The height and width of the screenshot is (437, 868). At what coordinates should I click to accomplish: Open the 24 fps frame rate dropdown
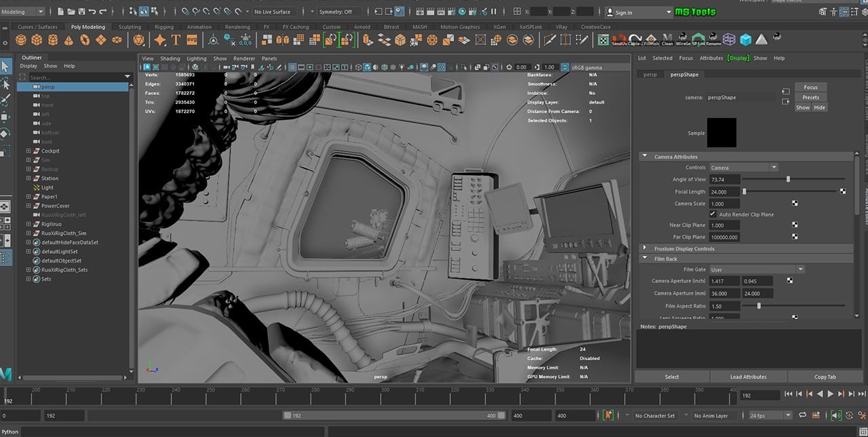pyautogui.click(x=770, y=415)
